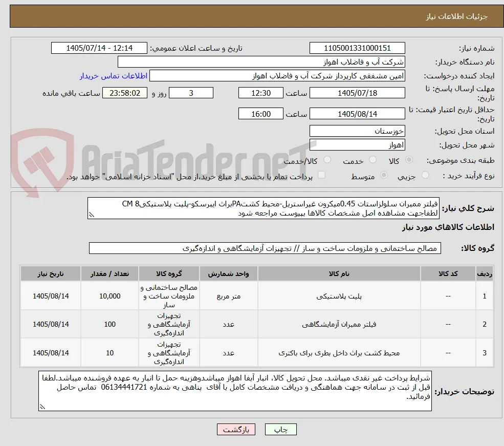Click the تاریخ نیاز column header
The height and width of the screenshot is (446, 504).
pyautogui.click(x=51, y=273)
